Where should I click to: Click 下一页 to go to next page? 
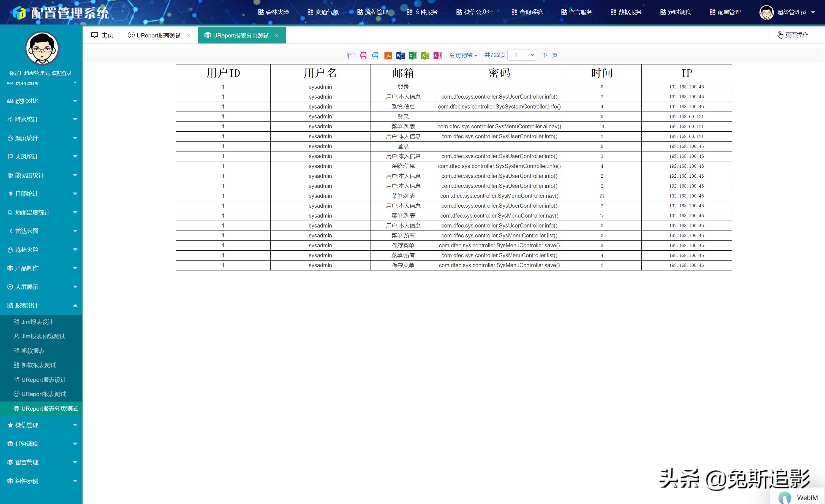click(x=549, y=55)
